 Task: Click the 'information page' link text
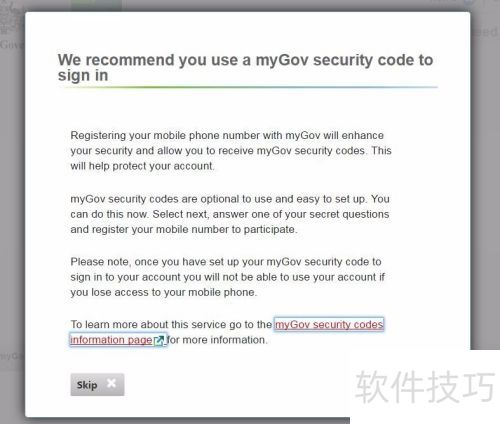pyautogui.click(x=111, y=340)
